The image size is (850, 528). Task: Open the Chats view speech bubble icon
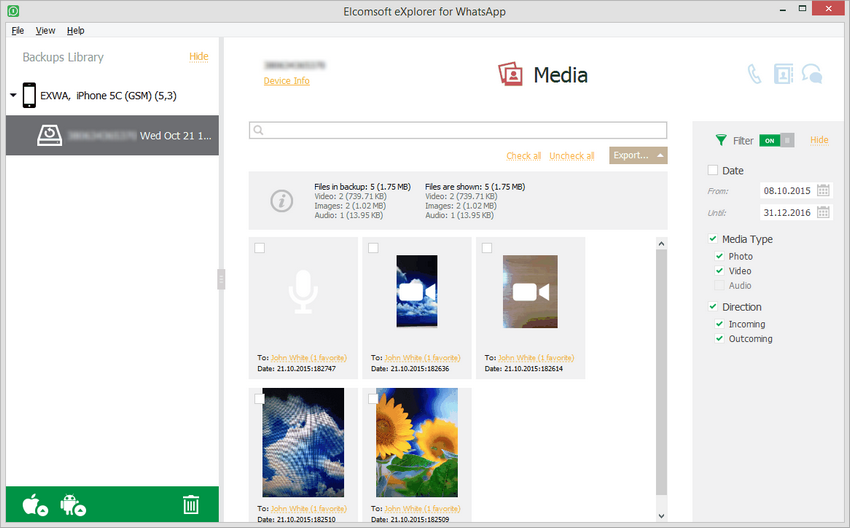[813, 74]
